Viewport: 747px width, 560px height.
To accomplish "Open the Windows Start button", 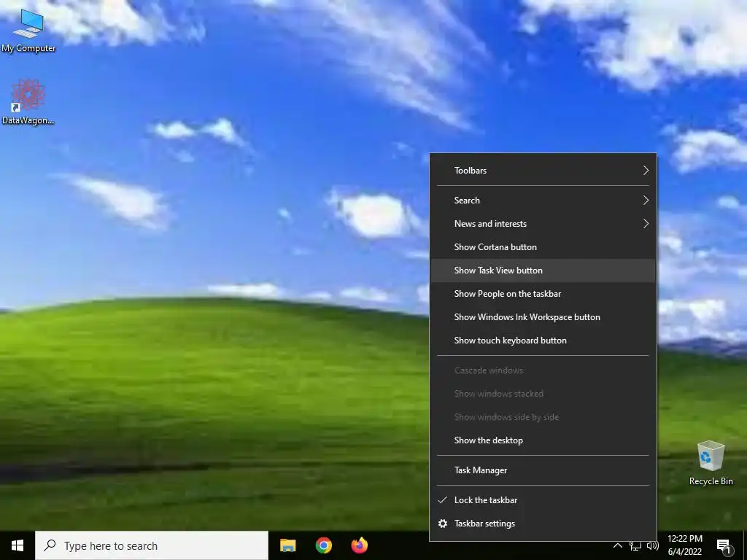I will pos(18,545).
